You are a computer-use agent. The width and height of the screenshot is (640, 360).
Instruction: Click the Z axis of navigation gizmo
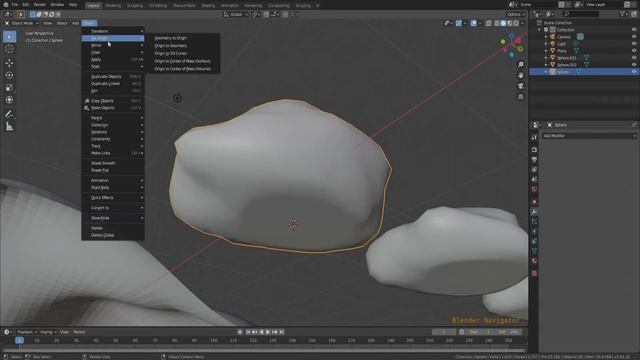[511, 37]
